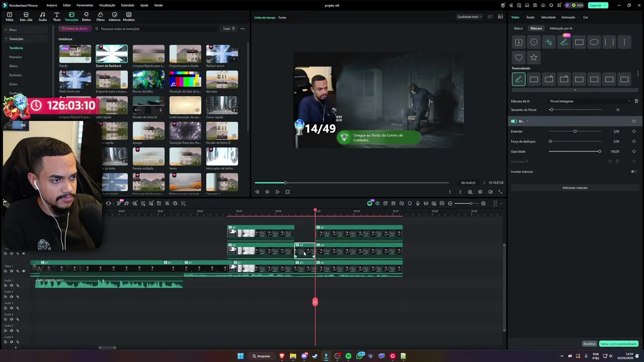
Task: Open the three-dots more options menu
Action: 243,29
